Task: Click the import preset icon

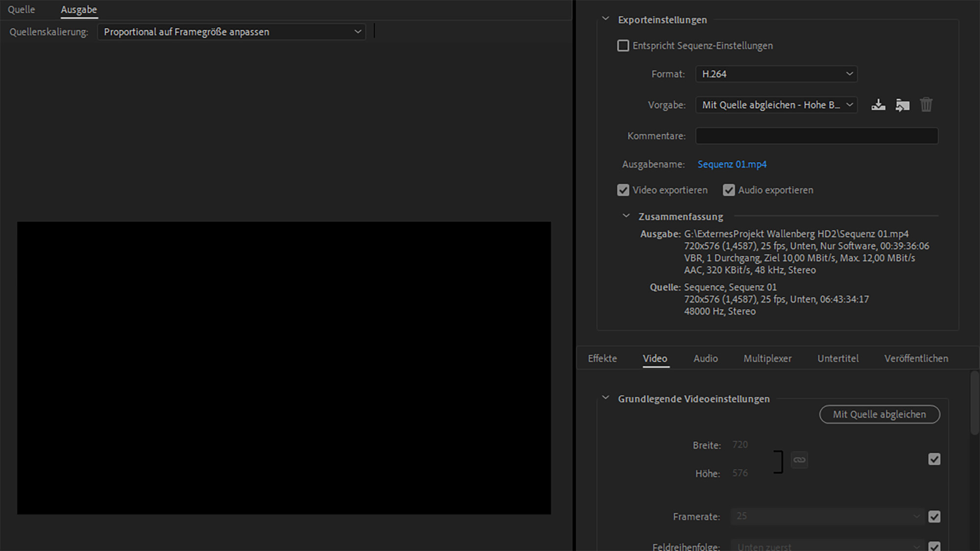Action: tap(902, 105)
